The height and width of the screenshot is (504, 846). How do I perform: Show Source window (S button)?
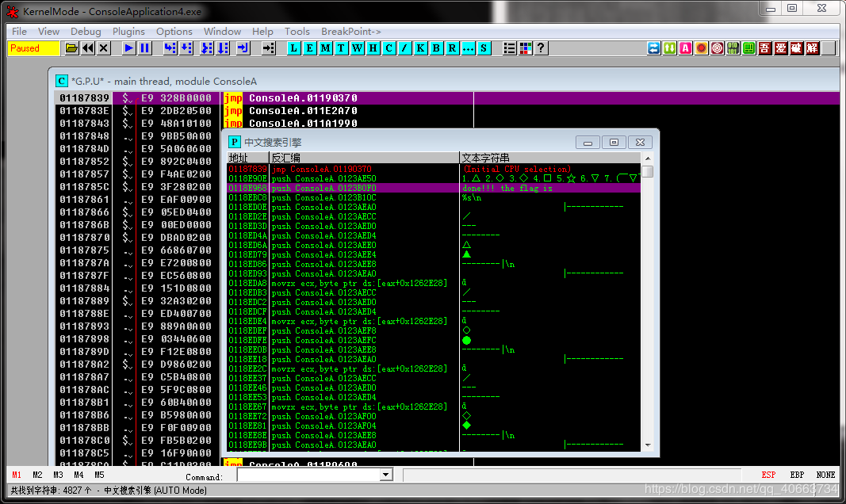484,48
